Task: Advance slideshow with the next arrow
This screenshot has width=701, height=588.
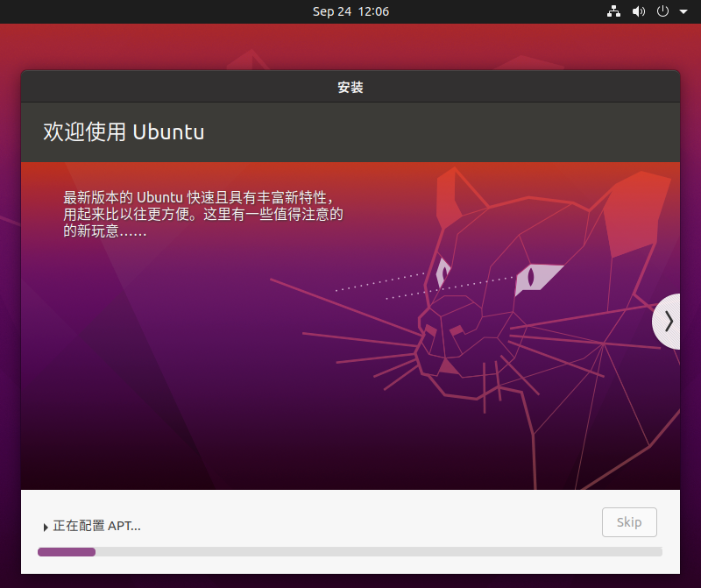Action: pyautogui.click(x=668, y=321)
